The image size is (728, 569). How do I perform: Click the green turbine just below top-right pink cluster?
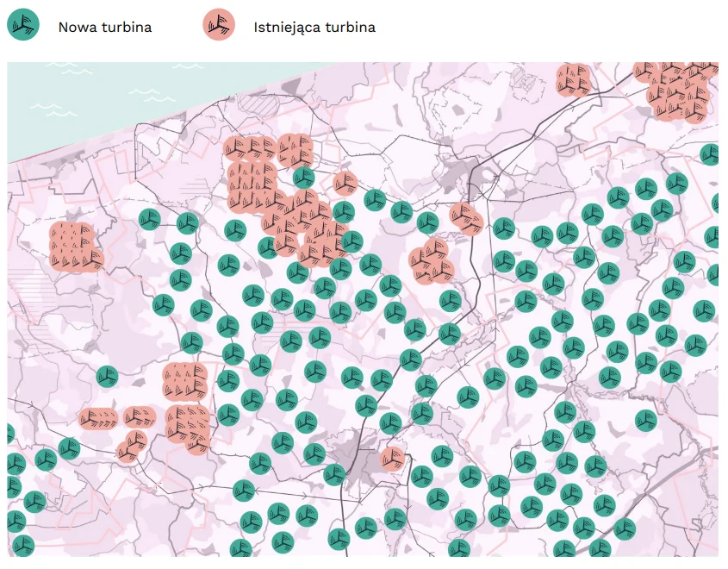[708, 155]
